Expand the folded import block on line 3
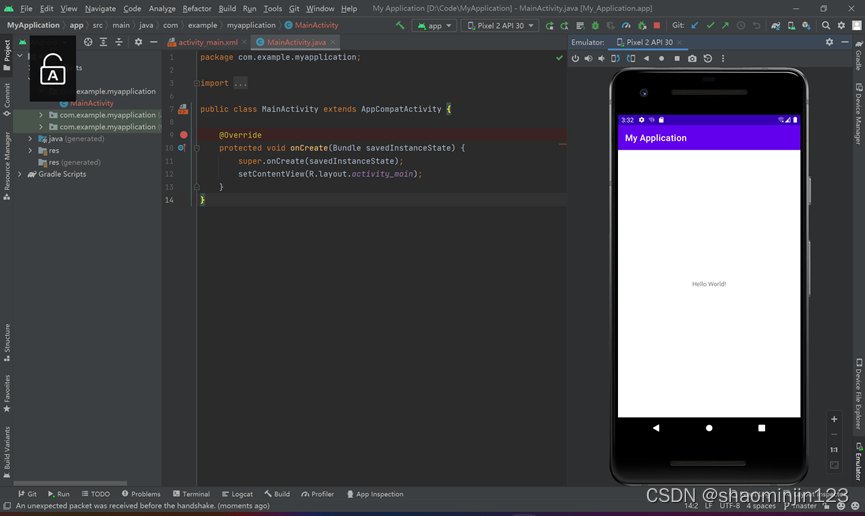 (196, 83)
